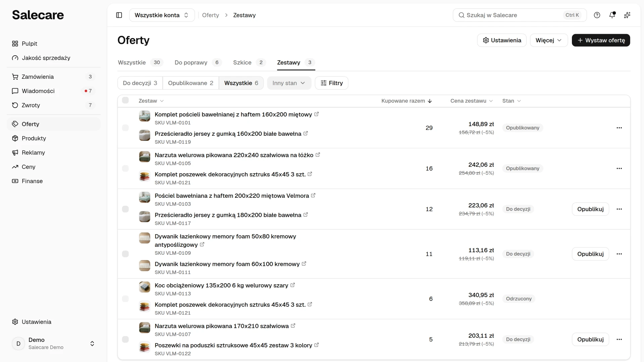The height and width of the screenshot is (362, 644).
Task: Switch to the Do poprawy tab
Action: [198, 62]
